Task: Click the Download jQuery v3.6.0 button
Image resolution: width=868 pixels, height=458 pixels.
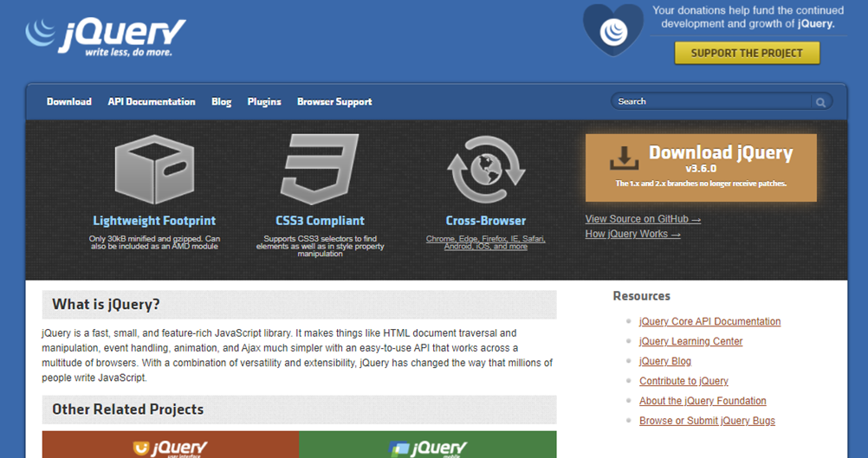Action: pos(701,167)
